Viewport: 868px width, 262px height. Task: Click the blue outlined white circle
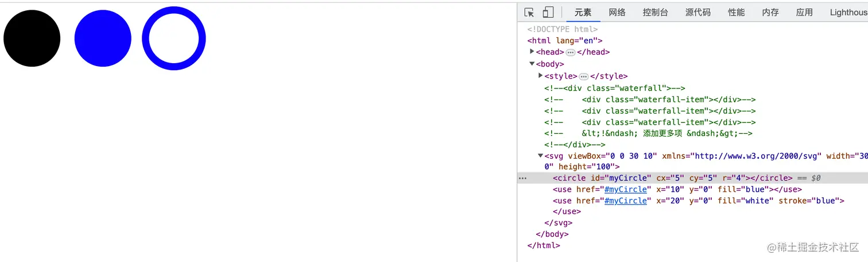pyautogui.click(x=174, y=38)
